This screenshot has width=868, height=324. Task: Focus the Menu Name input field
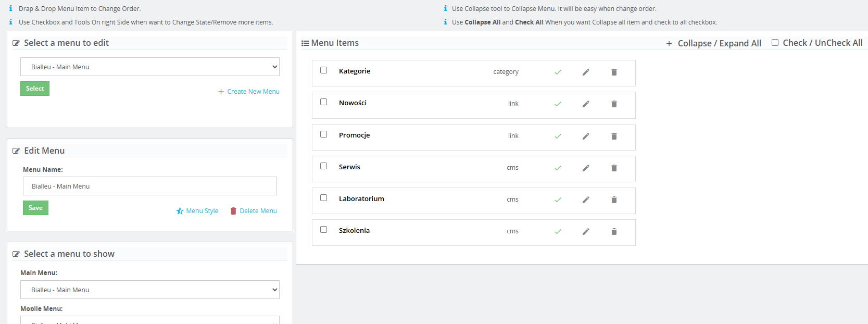tap(150, 186)
